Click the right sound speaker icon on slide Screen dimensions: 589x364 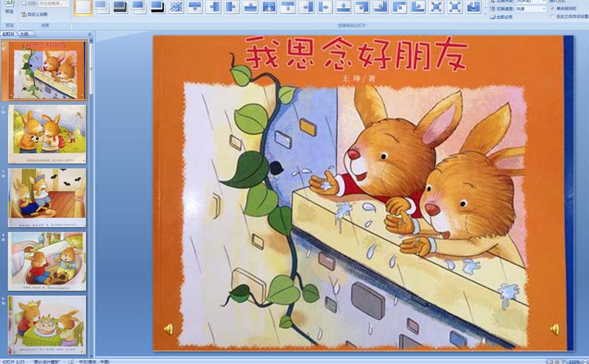click(555, 329)
